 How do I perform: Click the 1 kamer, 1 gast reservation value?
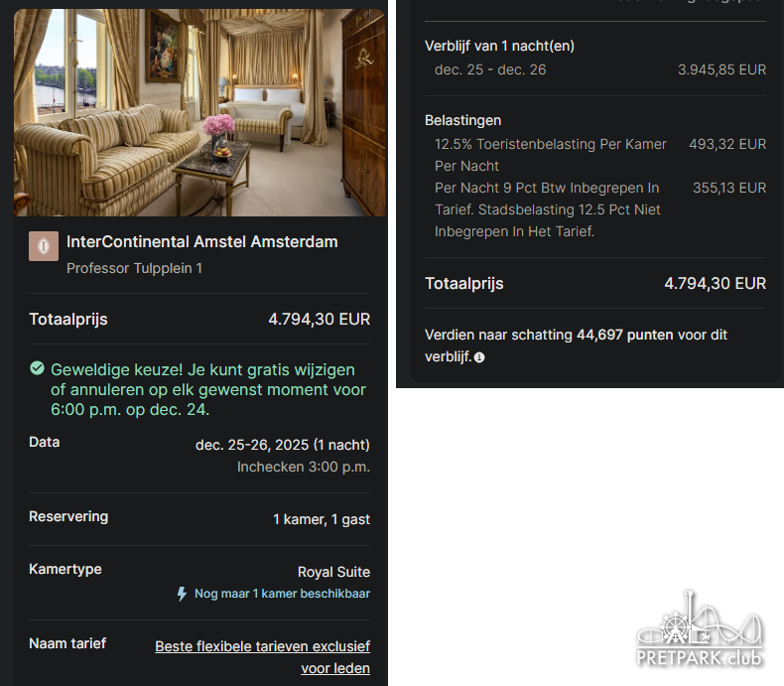click(322, 519)
